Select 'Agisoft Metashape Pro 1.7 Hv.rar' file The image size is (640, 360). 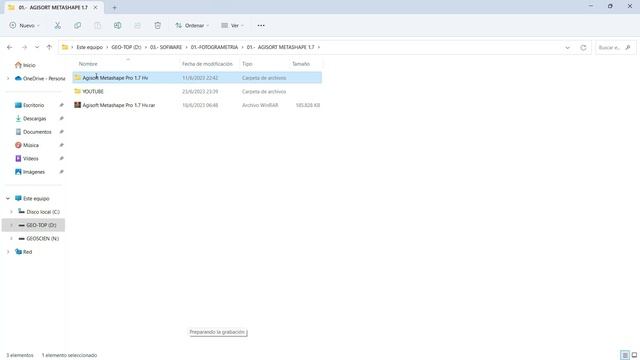pos(119,105)
